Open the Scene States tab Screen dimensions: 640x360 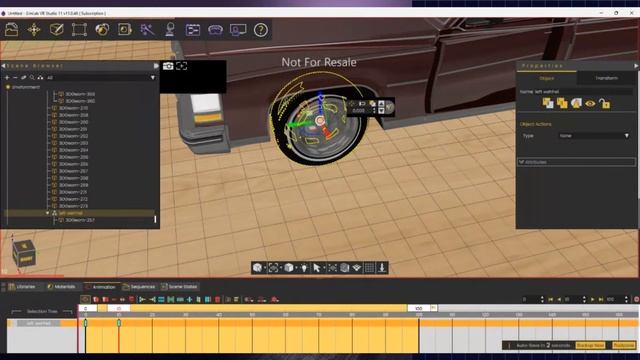click(x=179, y=287)
